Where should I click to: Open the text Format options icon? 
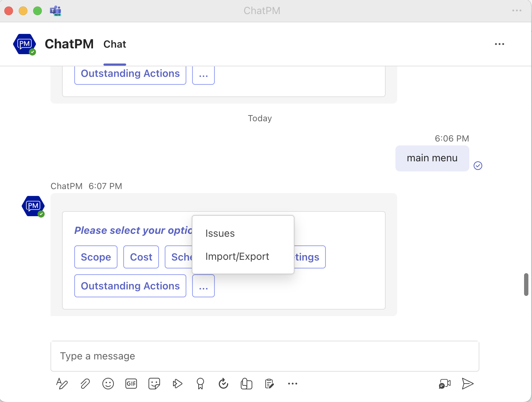62,384
